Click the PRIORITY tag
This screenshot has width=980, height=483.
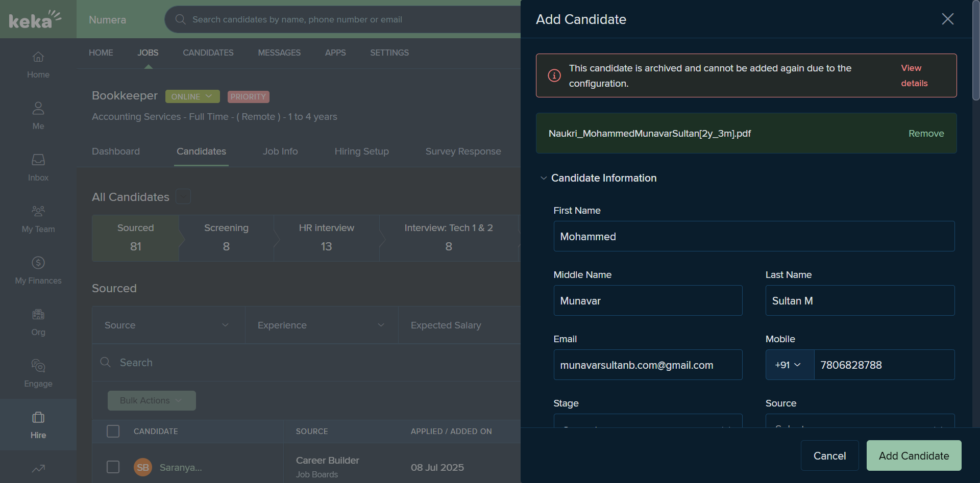point(248,96)
